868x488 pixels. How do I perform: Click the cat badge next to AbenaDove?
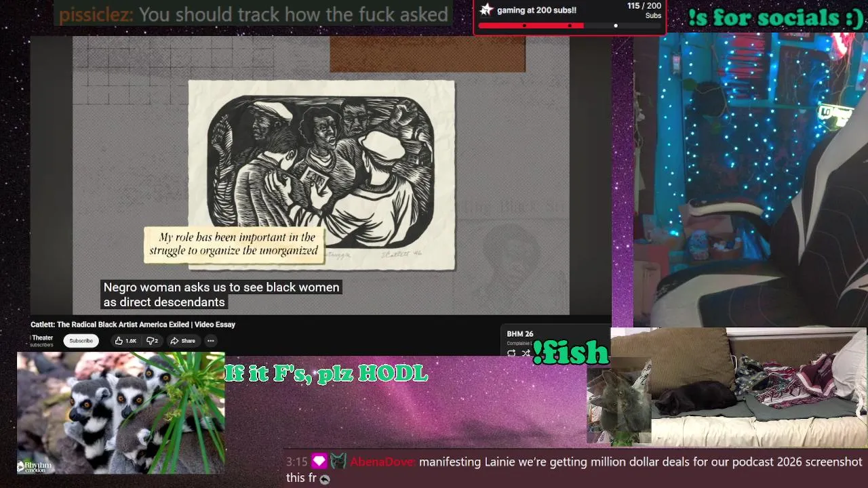click(338, 462)
